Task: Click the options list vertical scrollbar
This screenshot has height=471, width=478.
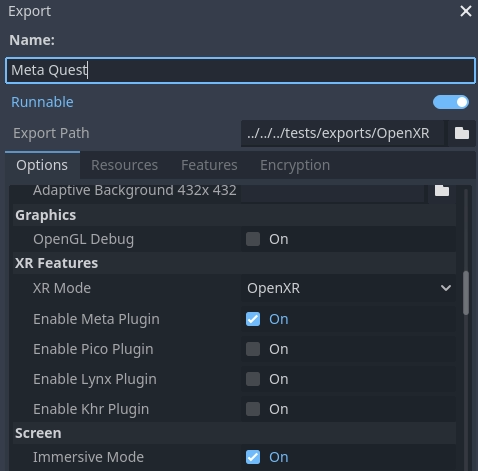Action: (x=466, y=293)
